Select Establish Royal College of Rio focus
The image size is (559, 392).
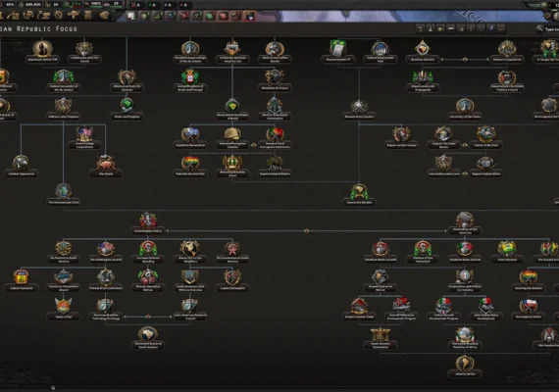(190, 52)
